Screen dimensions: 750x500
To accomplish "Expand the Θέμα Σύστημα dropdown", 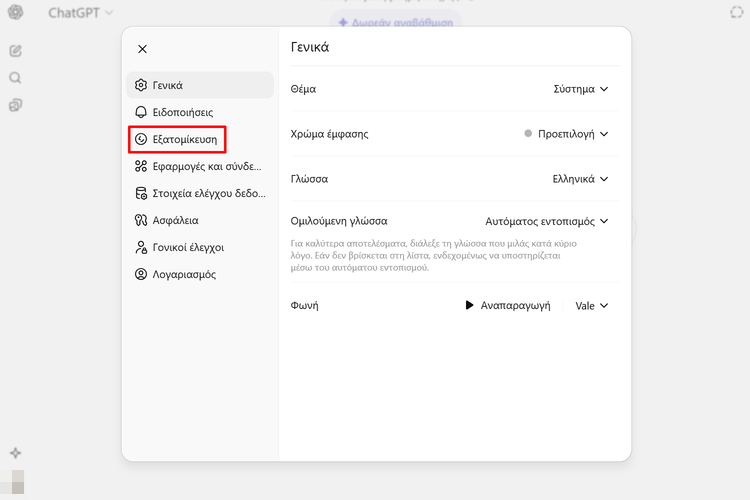I will tap(581, 89).
